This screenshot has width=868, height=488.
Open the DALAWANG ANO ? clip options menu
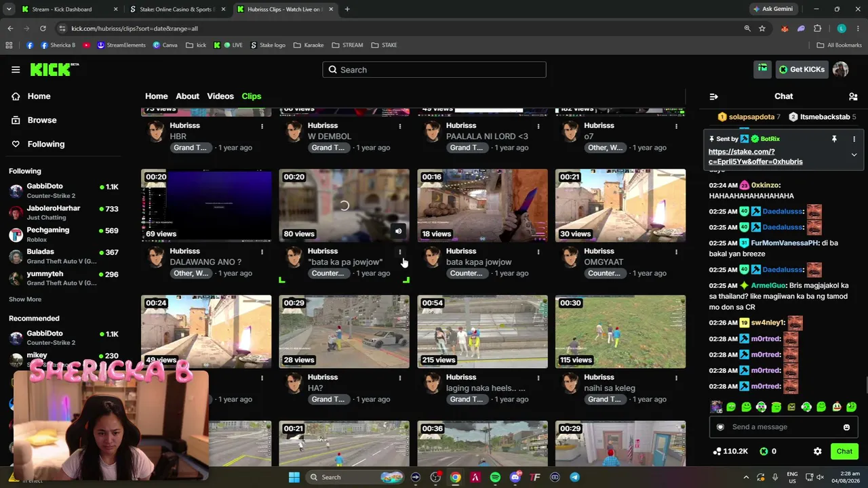262,252
